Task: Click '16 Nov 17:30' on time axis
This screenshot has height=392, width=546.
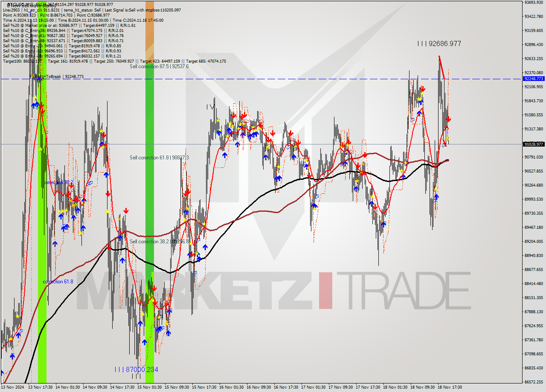Action: click(286, 387)
